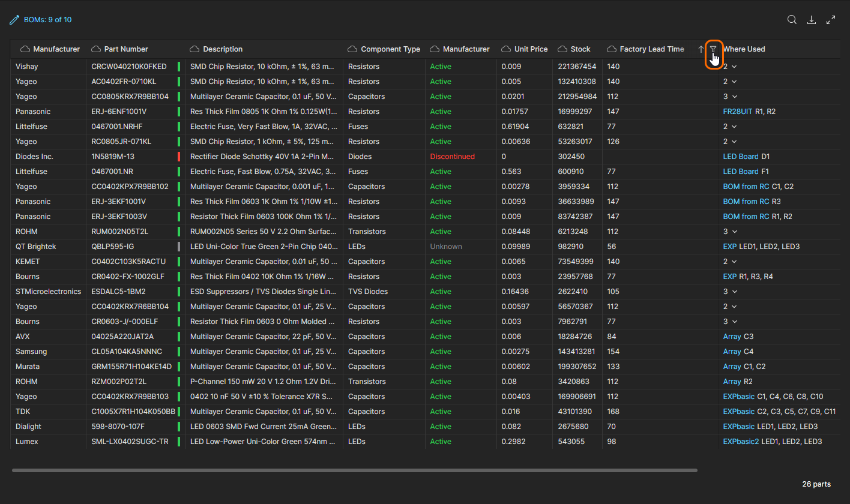This screenshot has width=850, height=504.
Task: Click the pencil edit icon beside BOMs
Action: [x=14, y=20]
